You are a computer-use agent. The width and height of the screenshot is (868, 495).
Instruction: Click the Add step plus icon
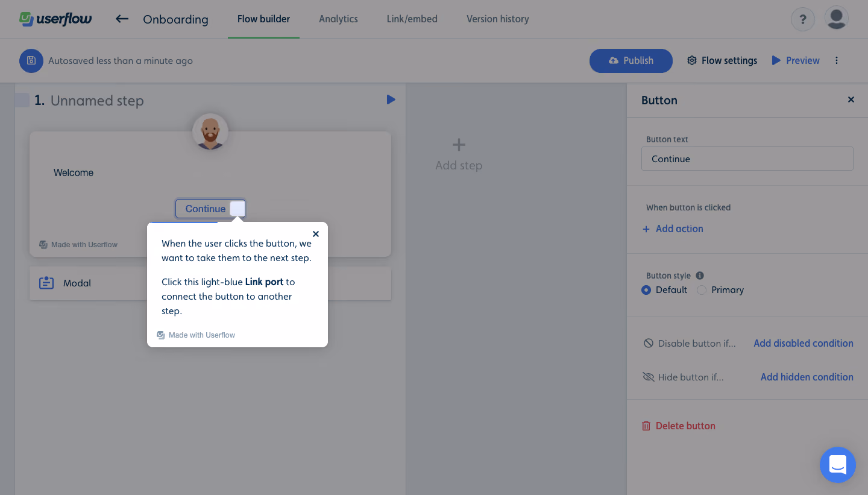point(459,145)
